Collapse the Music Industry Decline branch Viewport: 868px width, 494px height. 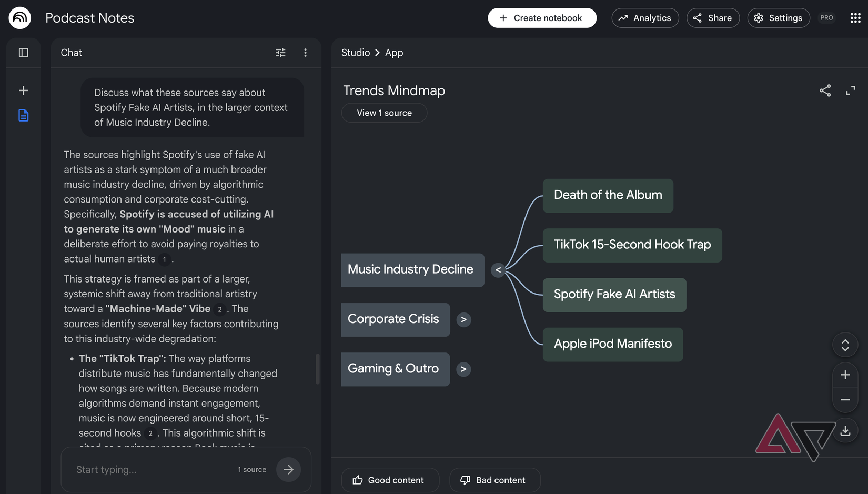coord(498,270)
